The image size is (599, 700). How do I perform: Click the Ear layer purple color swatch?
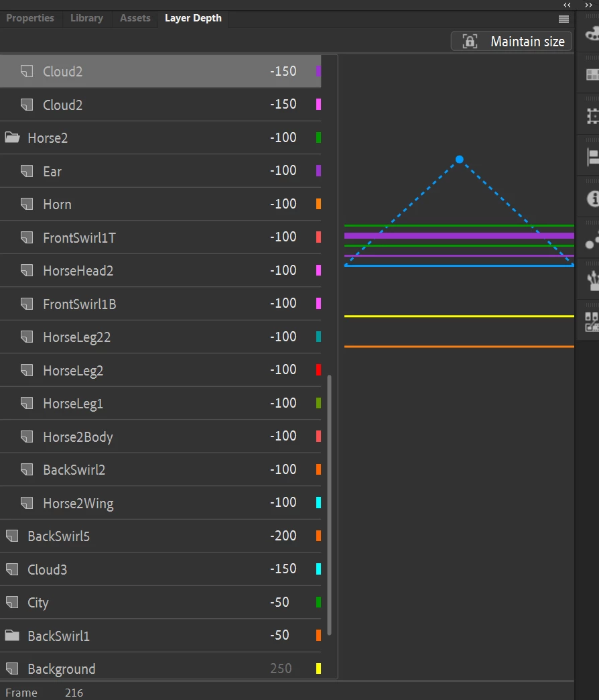318,170
